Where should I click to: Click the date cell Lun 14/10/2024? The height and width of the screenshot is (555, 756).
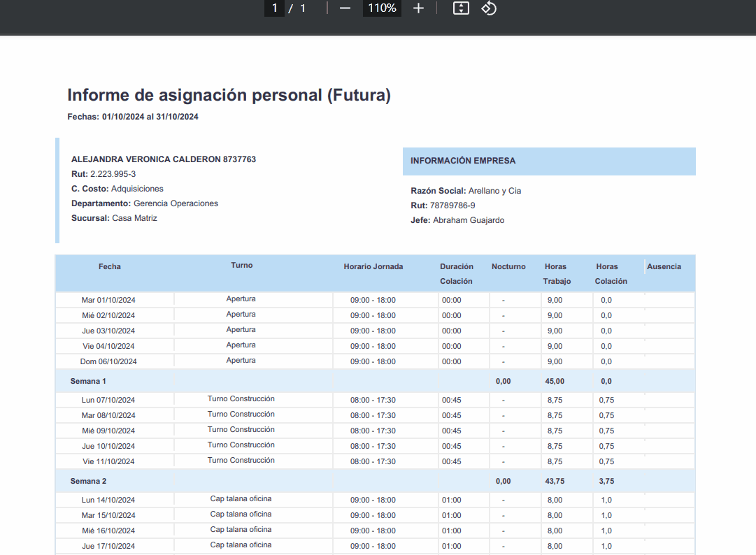pyautogui.click(x=108, y=500)
